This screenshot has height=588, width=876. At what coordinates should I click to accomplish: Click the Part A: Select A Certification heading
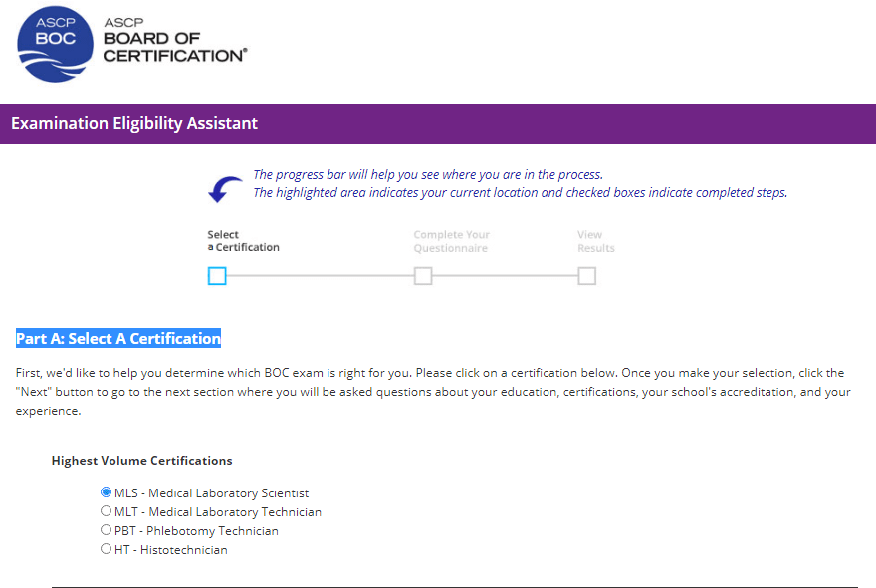click(x=117, y=338)
